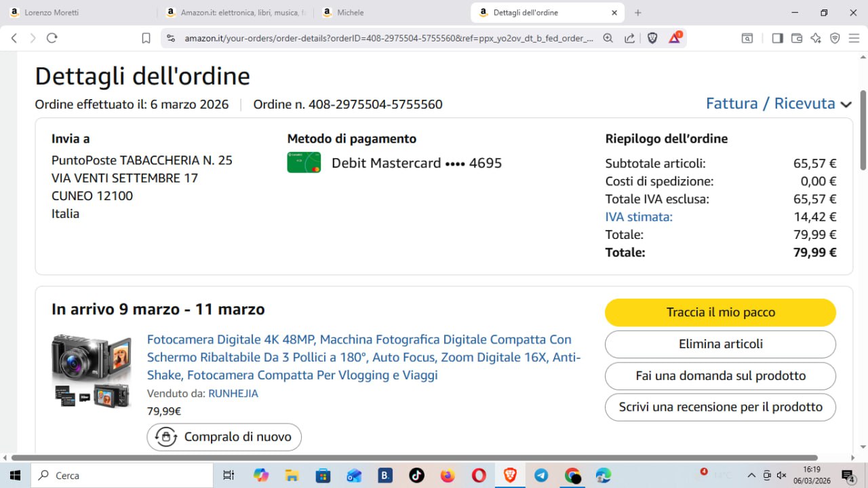Screen dimensions: 868x488
Task: Open Telegram from the taskbar
Action: click(541, 475)
